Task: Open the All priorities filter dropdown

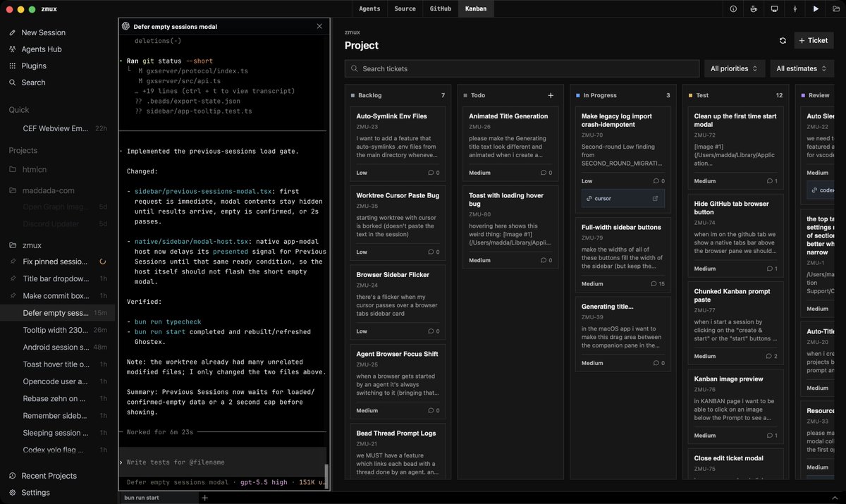Action: pyautogui.click(x=734, y=68)
